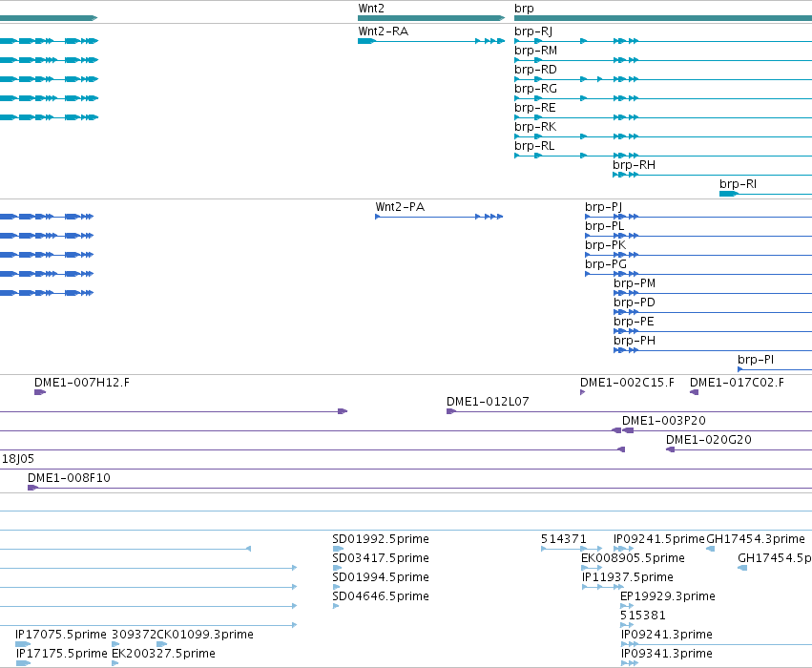The width and height of the screenshot is (812, 668).
Task: Click the brp-RJ transcript label
Action: [533, 31]
